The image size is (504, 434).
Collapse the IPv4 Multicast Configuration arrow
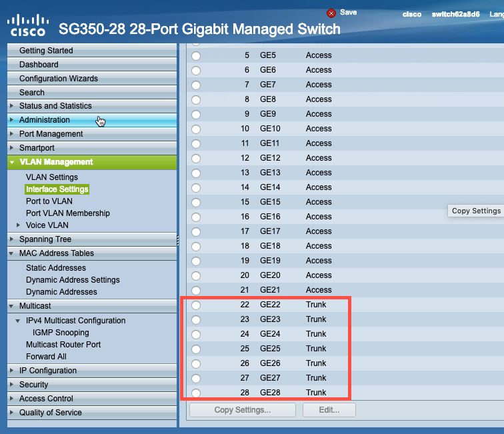click(x=18, y=321)
